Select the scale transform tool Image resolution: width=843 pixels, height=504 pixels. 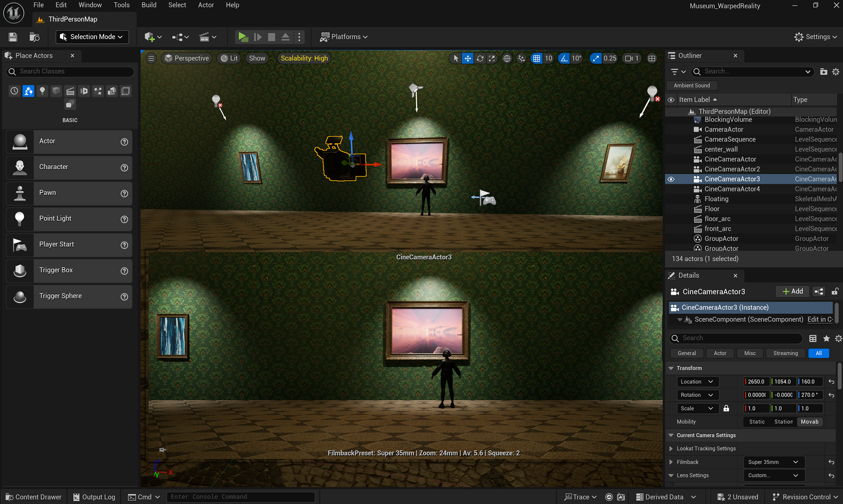(492, 58)
